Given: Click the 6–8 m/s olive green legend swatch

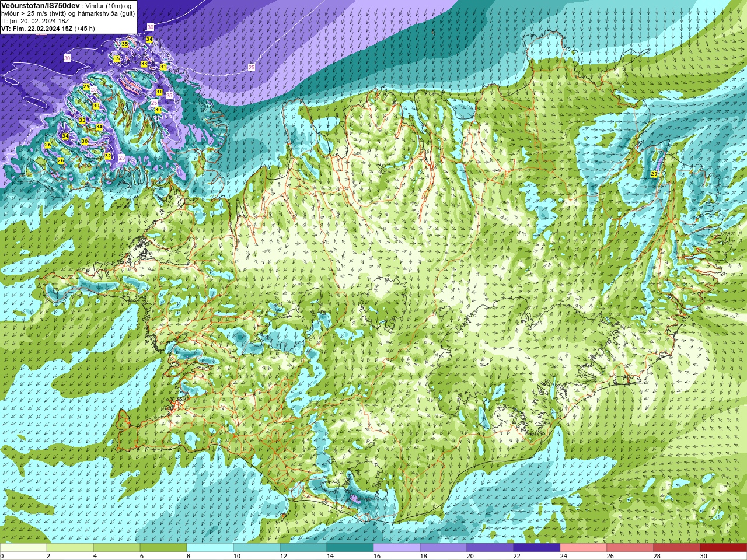Looking at the screenshot, I should pos(163,548).
